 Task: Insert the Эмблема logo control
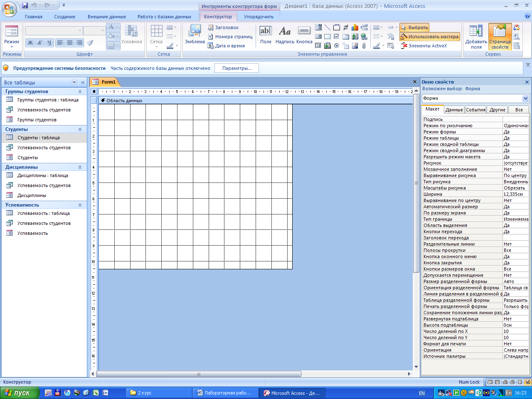tap(195, 34)
